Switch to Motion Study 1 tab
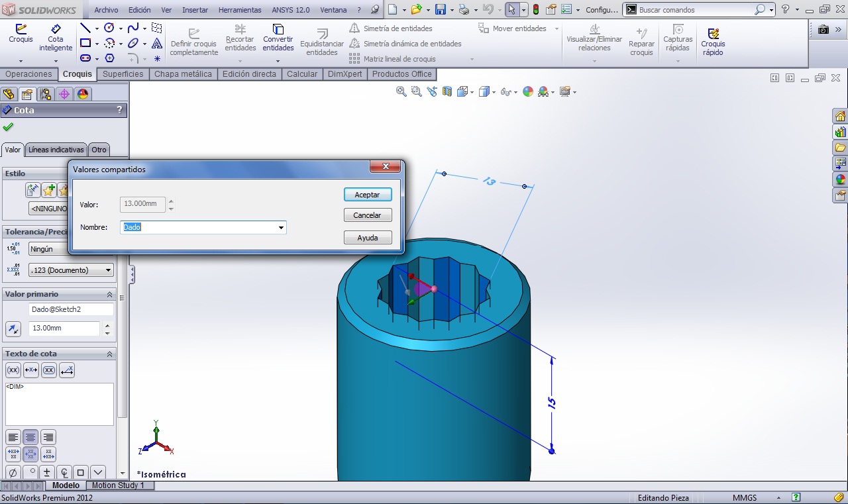Image resolution: width=848 pixels, height=504 pixels. click(118, 485)
